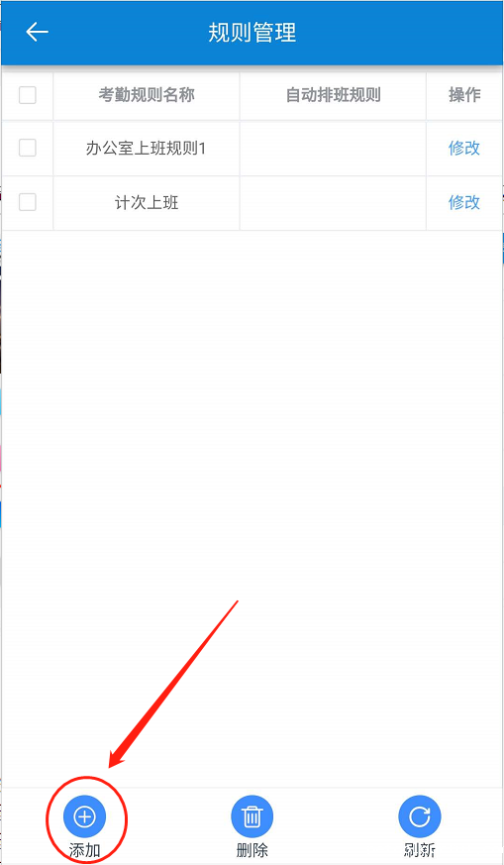Click 修改 for 计次上班
Image resolution: width=504 pixels, height=865 pixels.
coord(464,202)
